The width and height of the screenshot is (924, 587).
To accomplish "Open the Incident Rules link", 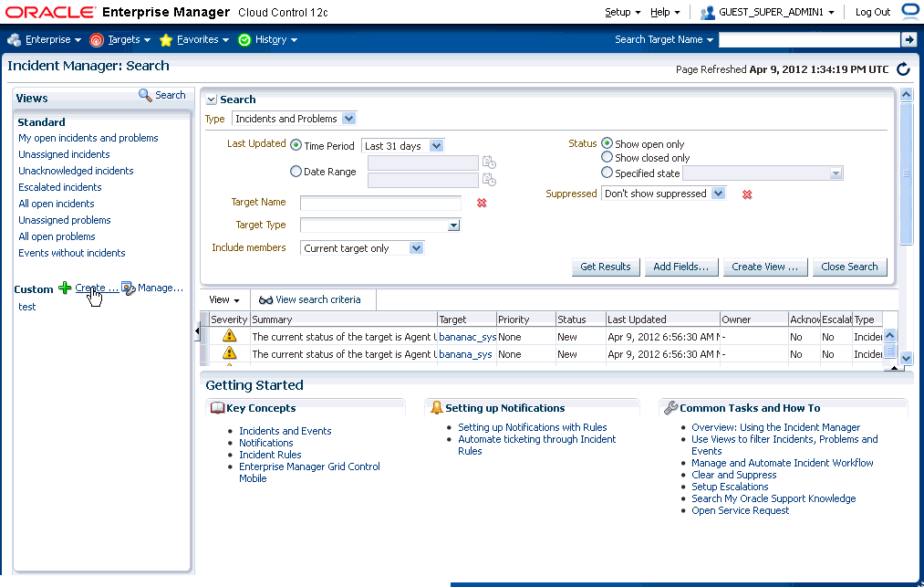I will [x=270, y=455].
